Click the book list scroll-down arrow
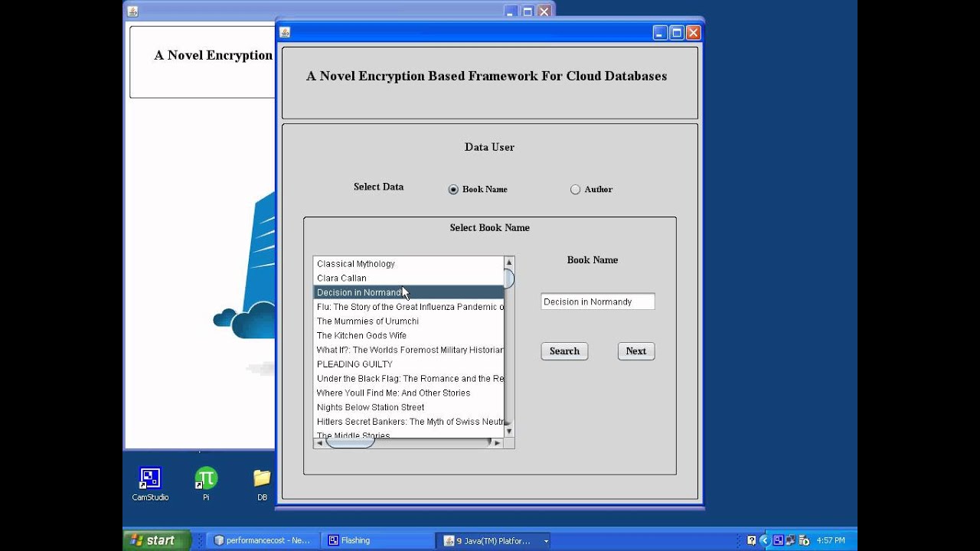The height and width of the screenshot is (551, 980). pyautogui.click(x=509, y=432)
